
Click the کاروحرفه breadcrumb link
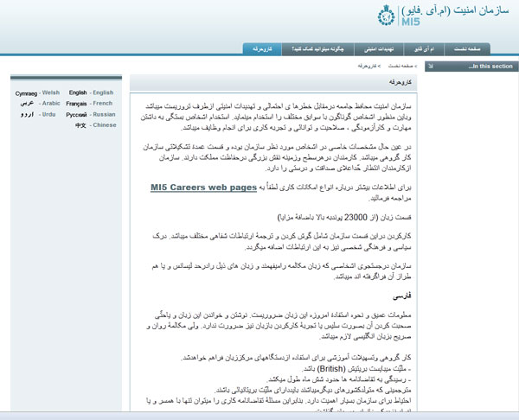pos(367,67)
